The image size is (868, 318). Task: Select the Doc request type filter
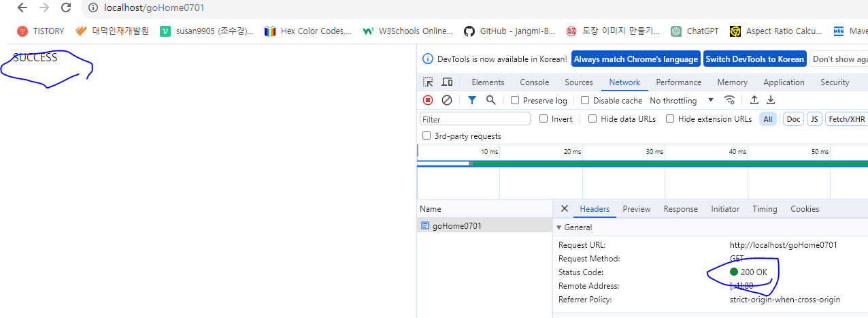[x=794, y=119]
